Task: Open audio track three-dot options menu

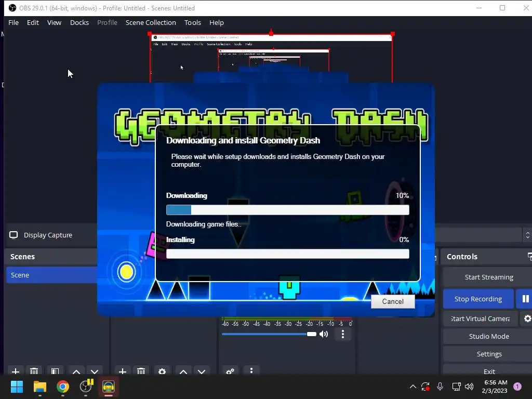Action: point(343,334)
